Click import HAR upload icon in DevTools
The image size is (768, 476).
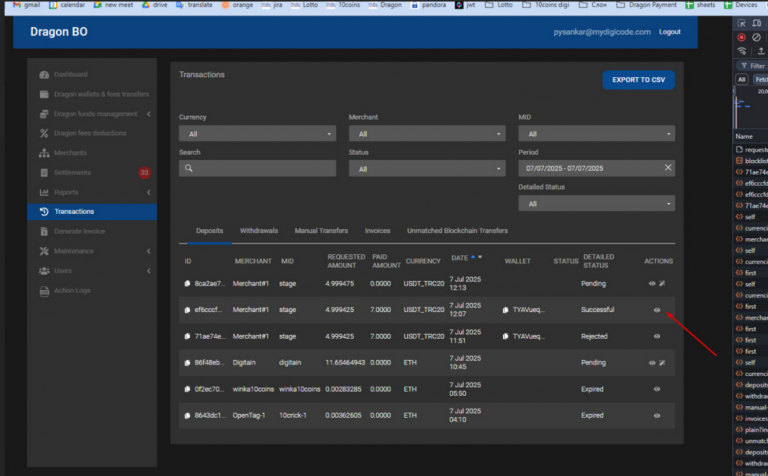click(761, 51)
